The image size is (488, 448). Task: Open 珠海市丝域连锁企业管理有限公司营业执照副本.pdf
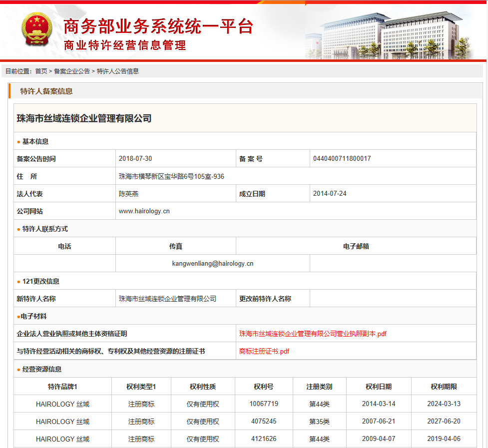(313, 334)
